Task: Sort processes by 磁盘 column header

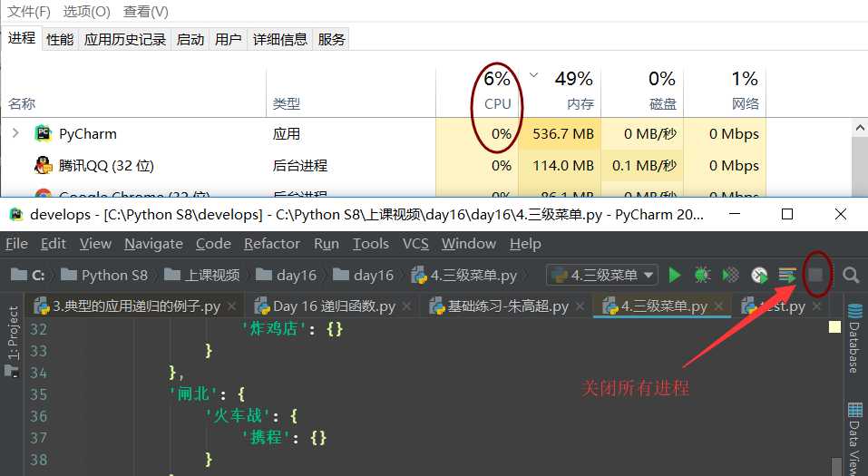Action: (642, 91)
